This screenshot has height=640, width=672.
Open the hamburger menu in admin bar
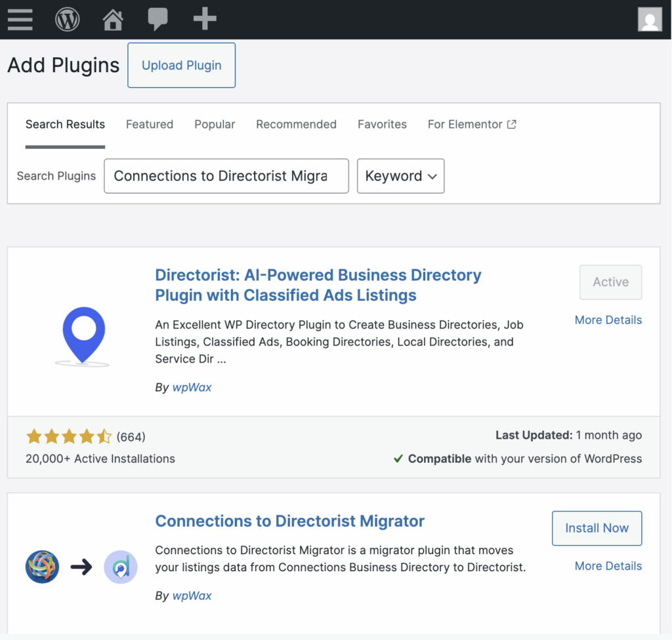coord(20,19)
